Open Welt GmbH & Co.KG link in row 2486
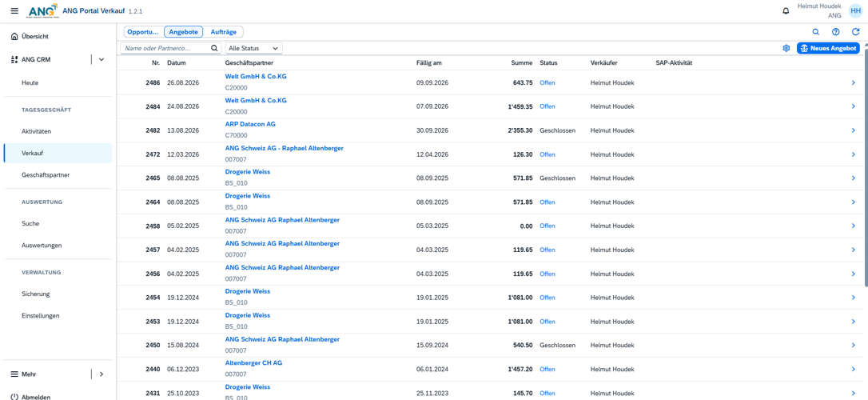This screenshot has height=400, width=868. coord(256,77)
